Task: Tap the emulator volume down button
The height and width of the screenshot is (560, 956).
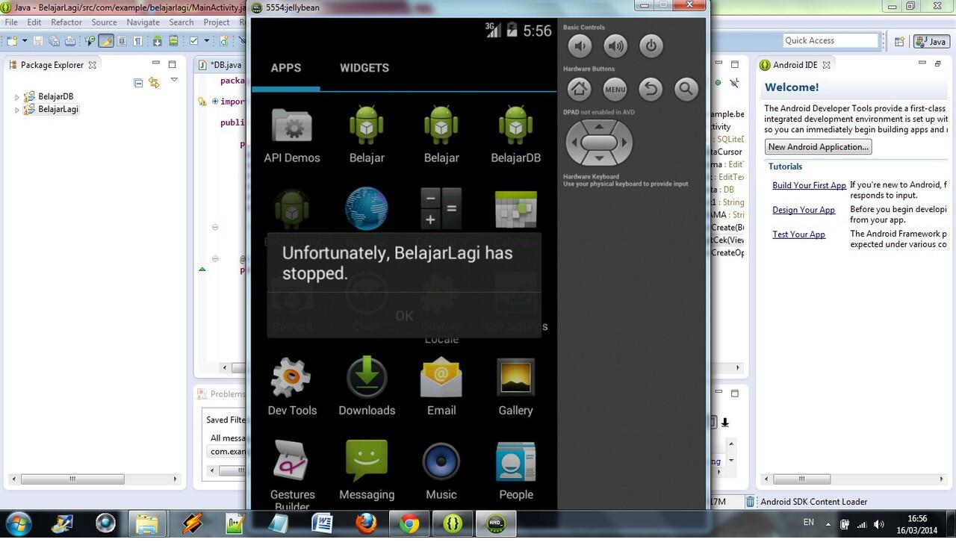Action: click(580, 46)
